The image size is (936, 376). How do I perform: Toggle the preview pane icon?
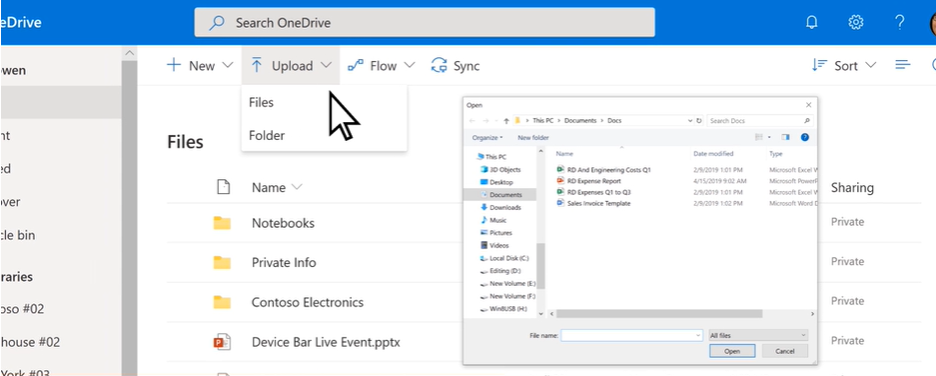[x=786, y=137]
